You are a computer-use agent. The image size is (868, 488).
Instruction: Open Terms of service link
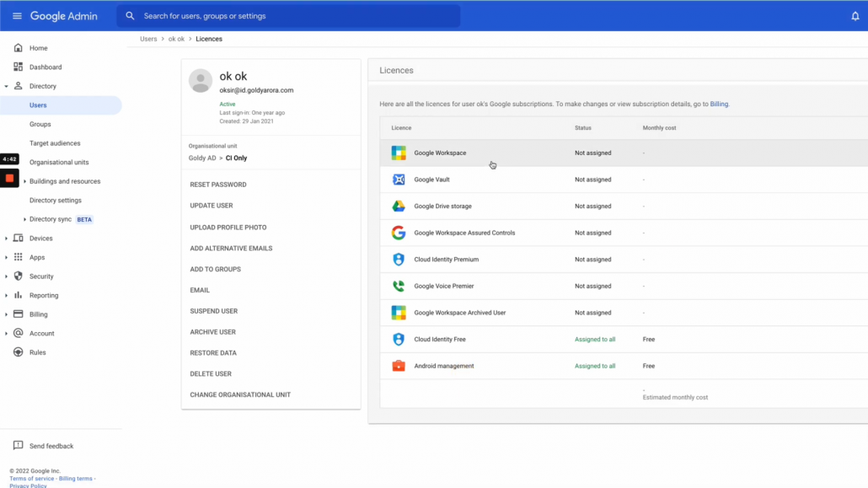(31, 479)
